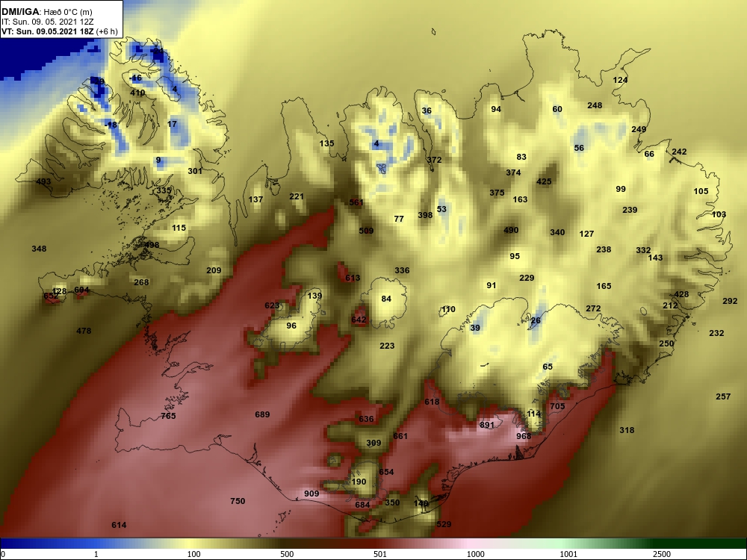Click the map value 654
Screen dimensions: 747x560
(386, 471)
